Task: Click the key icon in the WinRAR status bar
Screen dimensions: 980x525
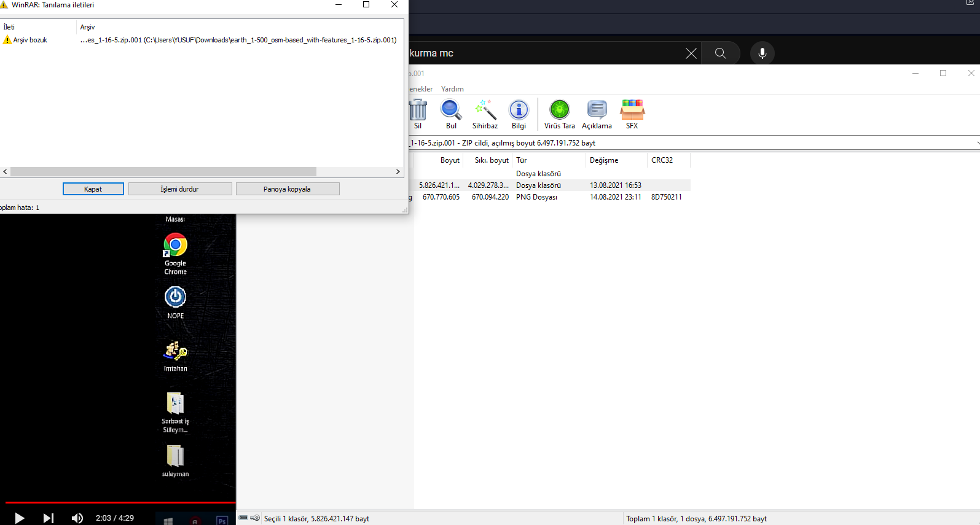Action: tap(255, 518)
